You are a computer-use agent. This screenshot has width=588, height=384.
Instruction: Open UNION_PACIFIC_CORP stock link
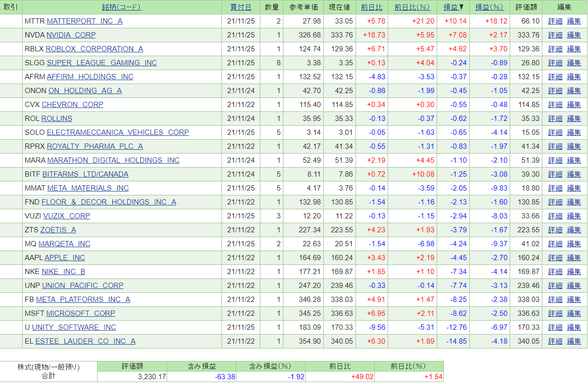point(83,286)
